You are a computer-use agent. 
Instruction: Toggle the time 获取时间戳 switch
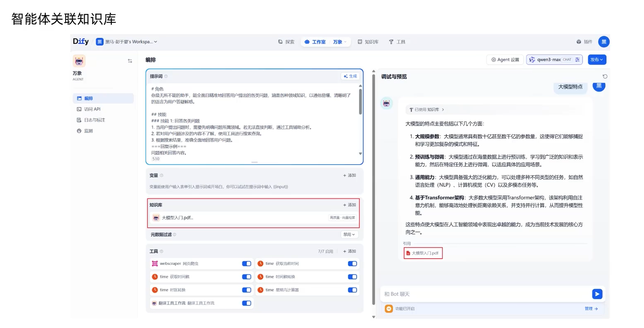tap(246, 277)
